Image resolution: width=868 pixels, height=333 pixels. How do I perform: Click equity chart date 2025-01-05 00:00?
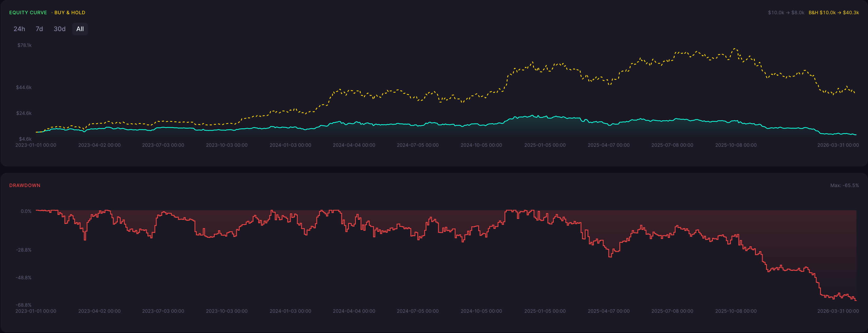point(545,145)
